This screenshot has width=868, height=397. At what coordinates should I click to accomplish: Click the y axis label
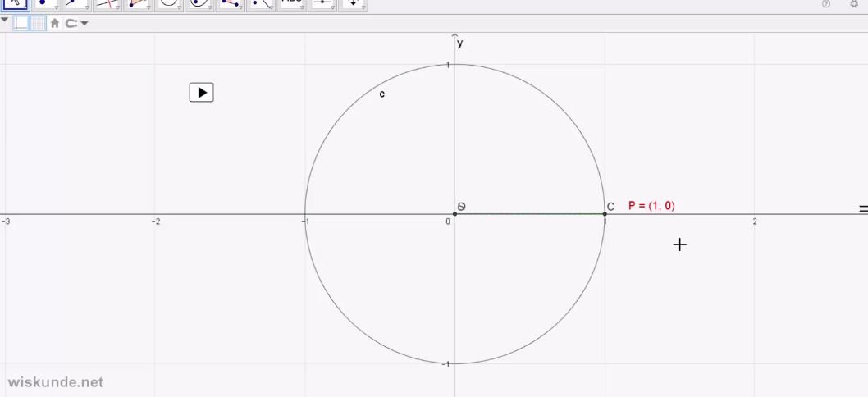(x=460, y=43)
